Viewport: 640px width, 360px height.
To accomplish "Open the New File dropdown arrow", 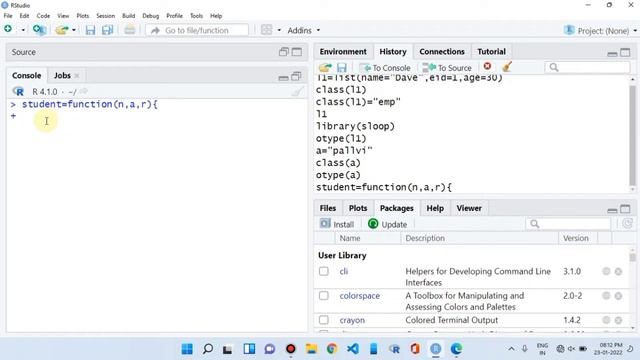I will click(x=23, y=30).
